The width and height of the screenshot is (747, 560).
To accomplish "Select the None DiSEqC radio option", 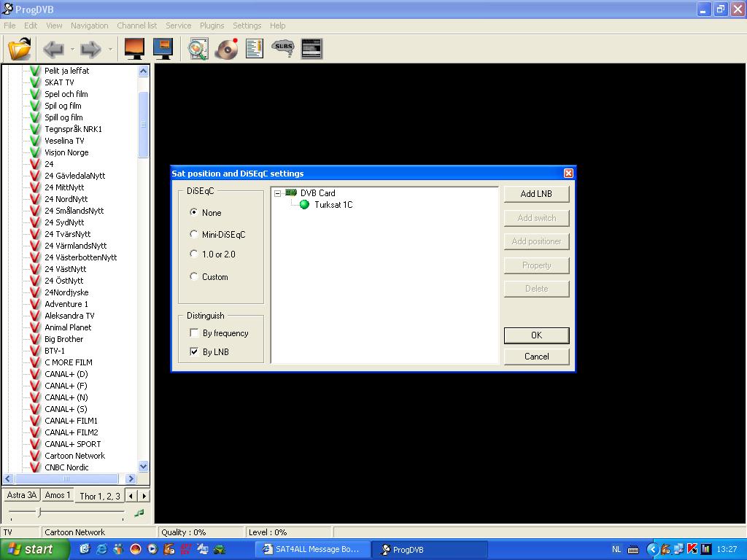I will (193, 212).
